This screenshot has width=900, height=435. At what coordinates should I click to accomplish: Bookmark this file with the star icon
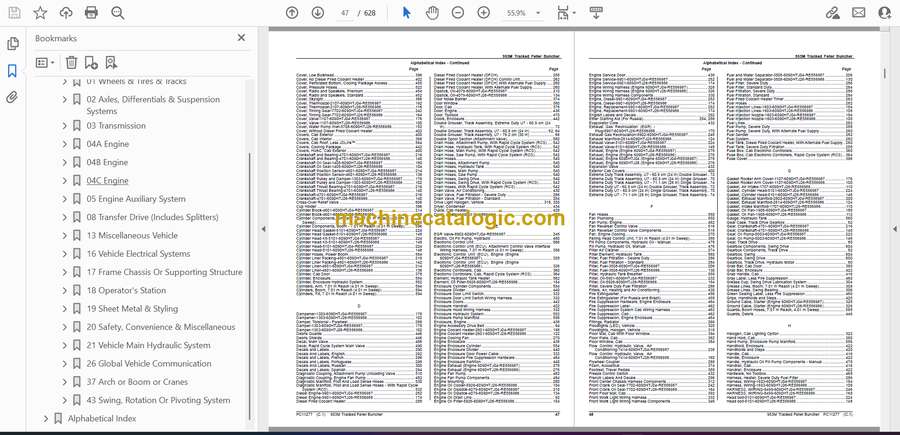click(40, 13)
